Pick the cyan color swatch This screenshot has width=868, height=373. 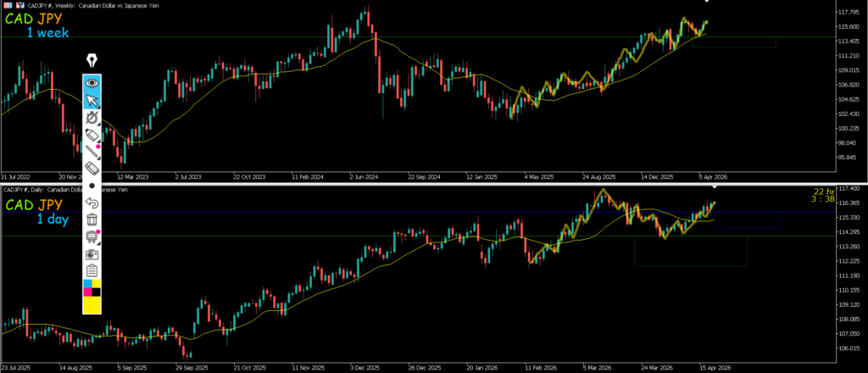tap(87, 284)
